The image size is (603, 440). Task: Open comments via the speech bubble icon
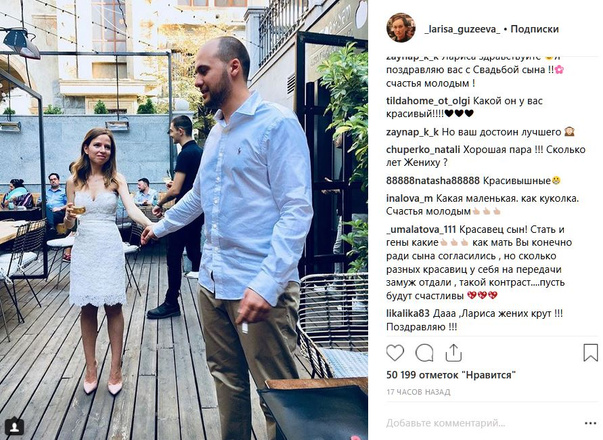[424, 353]
